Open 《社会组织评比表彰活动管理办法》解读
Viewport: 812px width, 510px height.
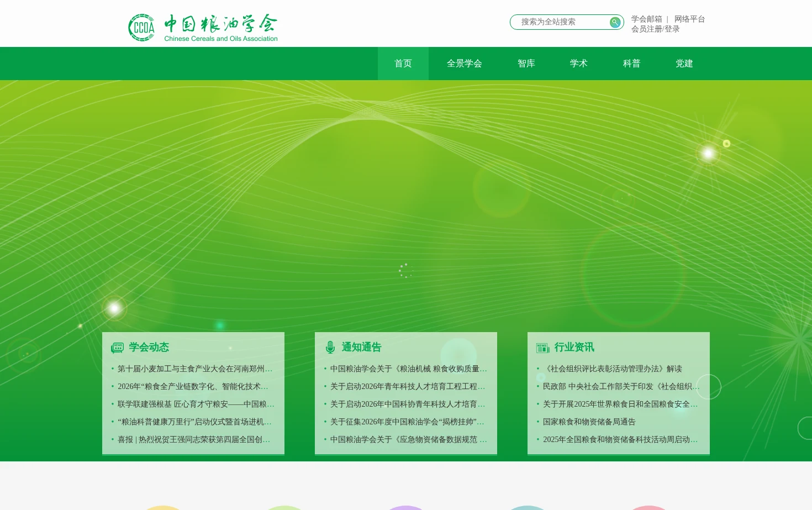tap(613, 369)
